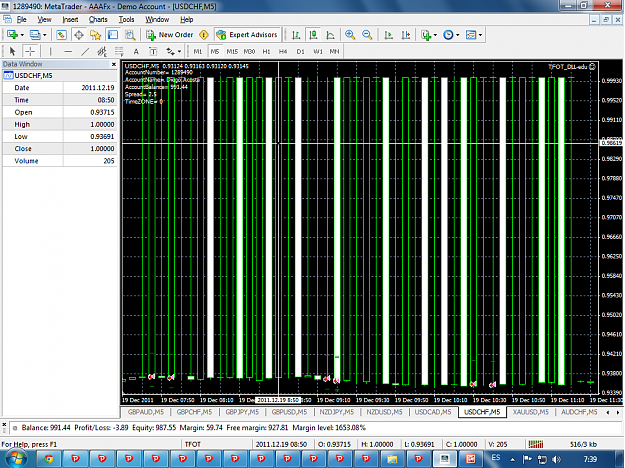
Task: Select the crosshair cursor tool
Action: pyautogui.click(x=30, y=51)
